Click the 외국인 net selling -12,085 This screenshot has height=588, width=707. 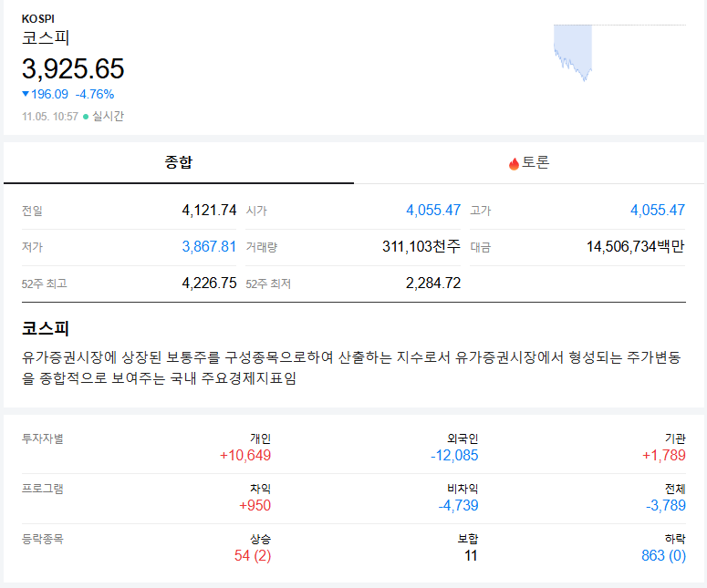coord(454,455)
